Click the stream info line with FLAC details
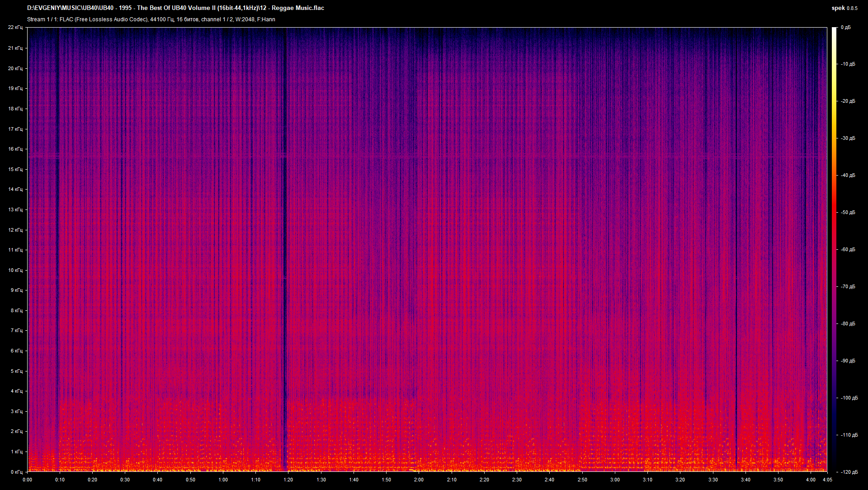Screen dimensions: 868x490 tap(151, 19)
